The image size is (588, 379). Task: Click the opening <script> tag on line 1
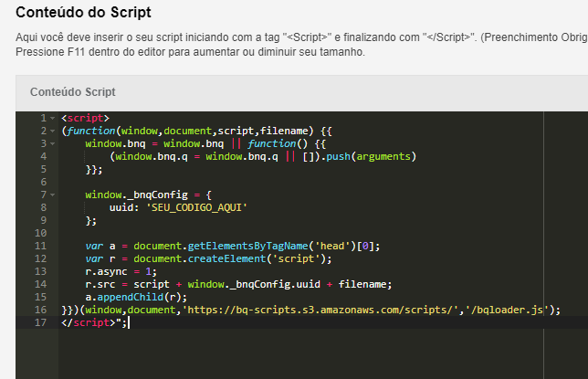[86, 118]
